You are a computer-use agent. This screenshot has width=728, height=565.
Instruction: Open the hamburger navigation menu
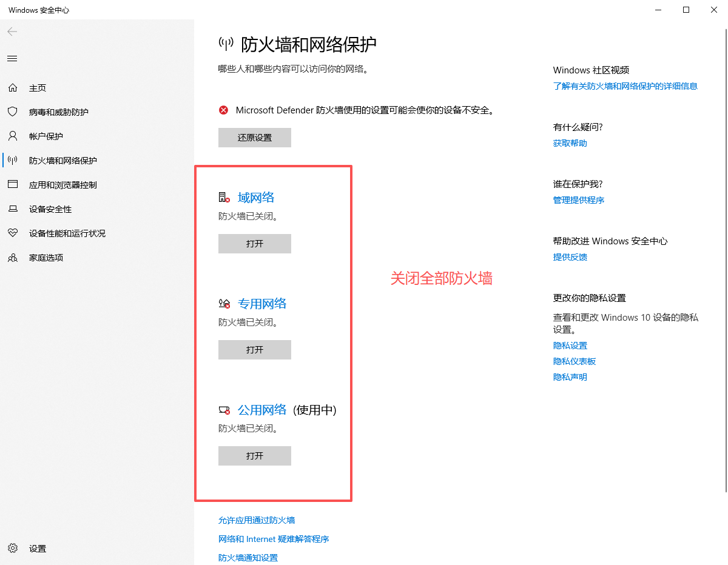click(x=12, y=59)
